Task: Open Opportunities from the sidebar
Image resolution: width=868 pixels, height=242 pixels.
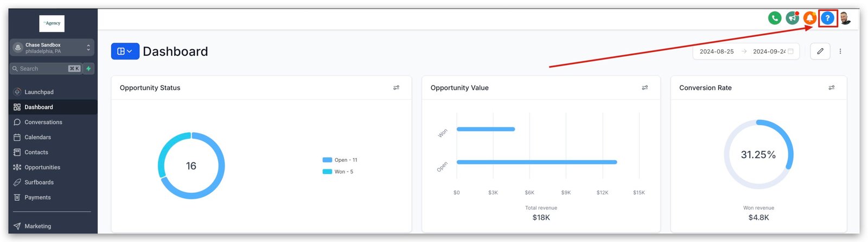Action: click(x=42, y=167)
